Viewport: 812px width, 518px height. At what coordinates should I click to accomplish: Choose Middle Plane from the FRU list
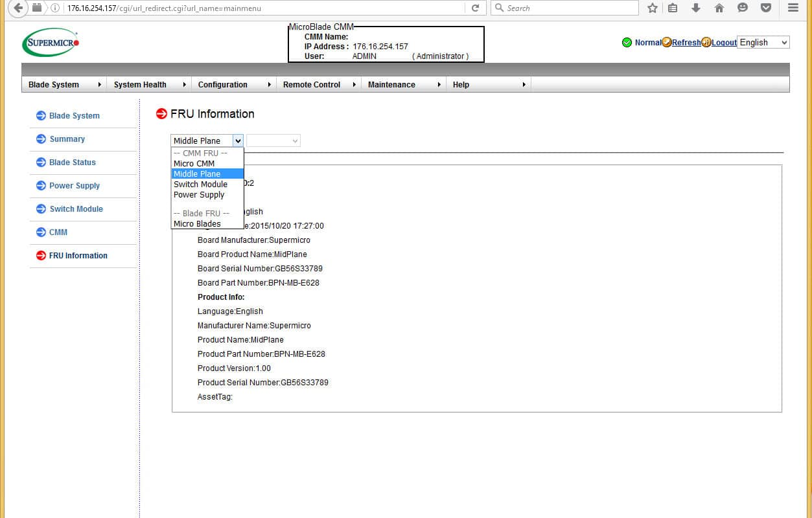point(207,174)
